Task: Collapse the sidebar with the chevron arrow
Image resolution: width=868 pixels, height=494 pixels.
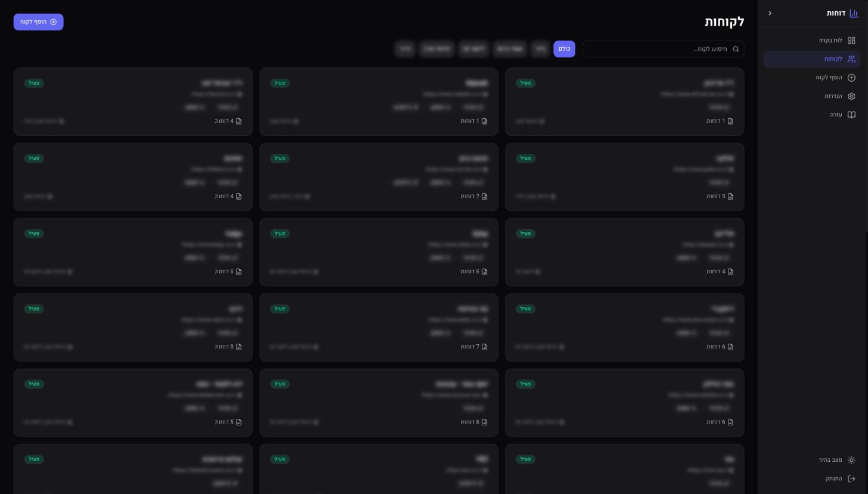Action: tap(770, 13)
